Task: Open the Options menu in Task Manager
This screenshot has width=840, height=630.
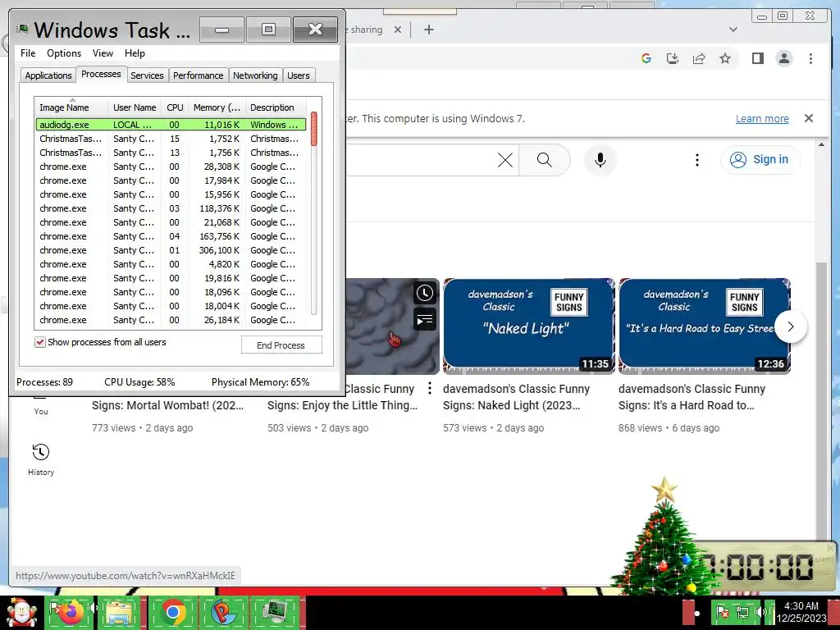Action: (64, 53)
